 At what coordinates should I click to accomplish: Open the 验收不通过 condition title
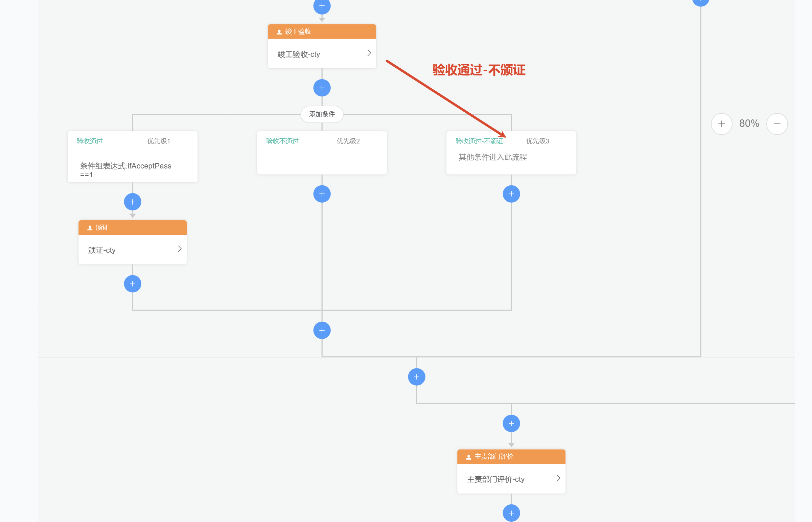(x=282, y=141)
